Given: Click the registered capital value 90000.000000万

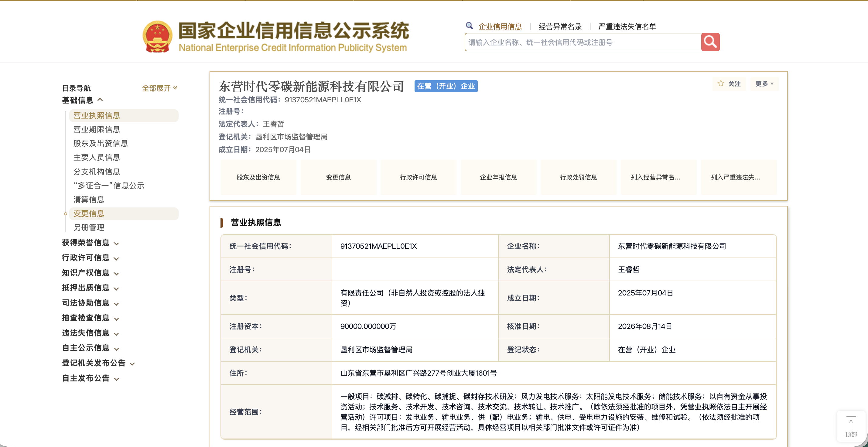Looking at the screenshot, I should point(368,326).
